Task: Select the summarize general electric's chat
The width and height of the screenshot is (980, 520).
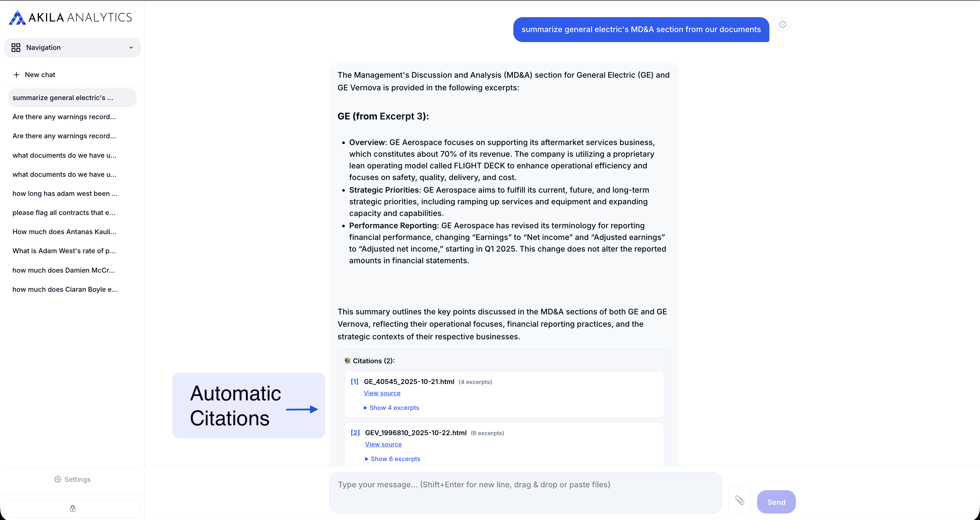Action: 72,98
